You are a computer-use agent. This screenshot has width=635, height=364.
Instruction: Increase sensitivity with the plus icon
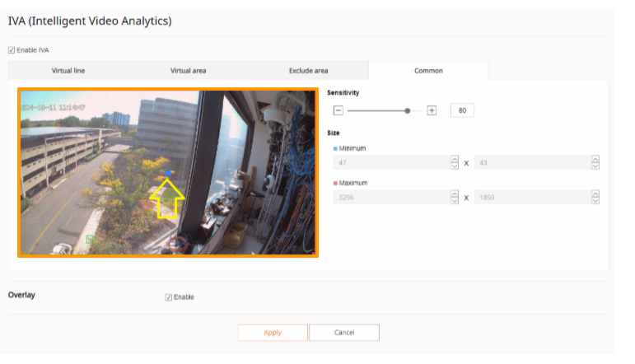point(432,110)
